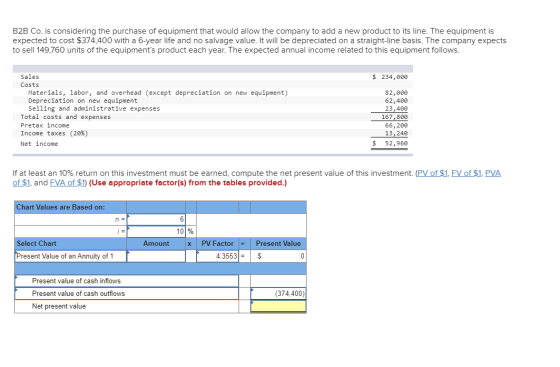Click the cash inflows value cell
The image size is (560, 367).
278,281
